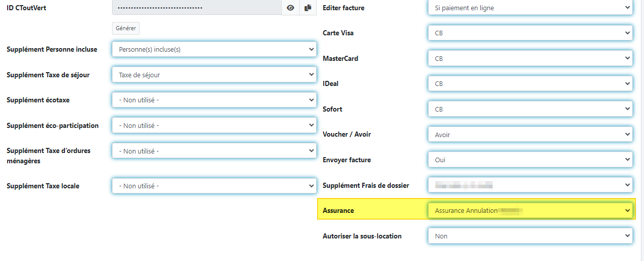Select the Sofort payment mode dropdown
The width and height of the screenshot is (644, 261).
click(530, 109)
